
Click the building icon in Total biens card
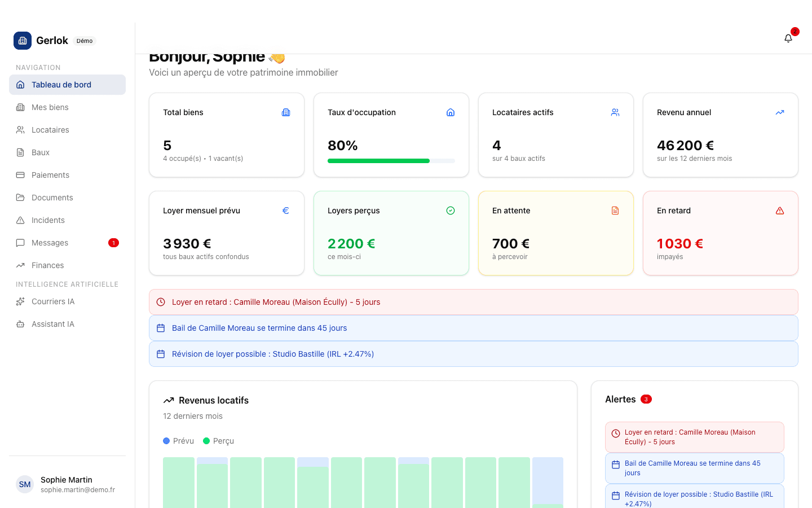point(286,112)
